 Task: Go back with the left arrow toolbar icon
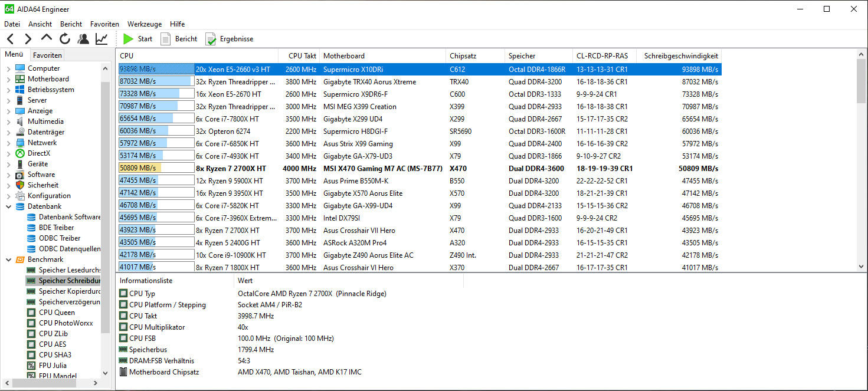[x=11, y=39]
